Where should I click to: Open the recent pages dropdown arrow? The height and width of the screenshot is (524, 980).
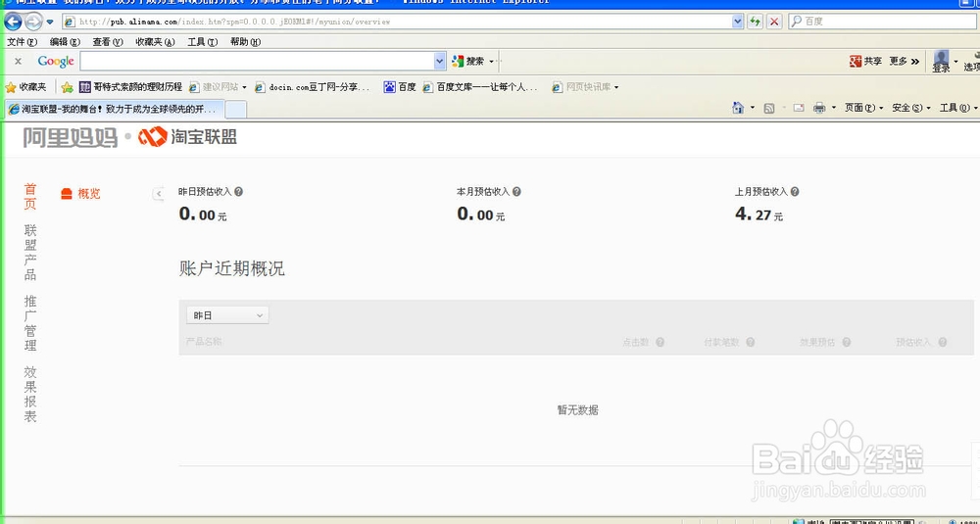pos(49,23)
